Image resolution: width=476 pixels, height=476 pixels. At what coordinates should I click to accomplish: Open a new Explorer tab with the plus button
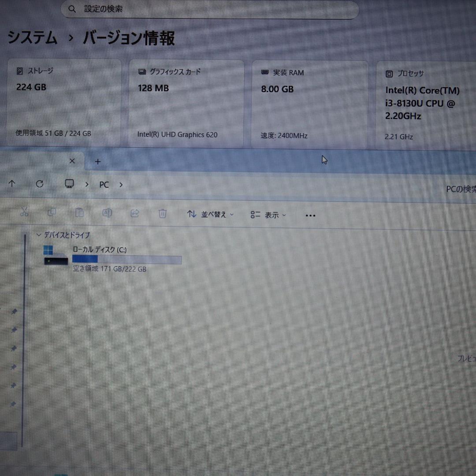tap(97, 161)
